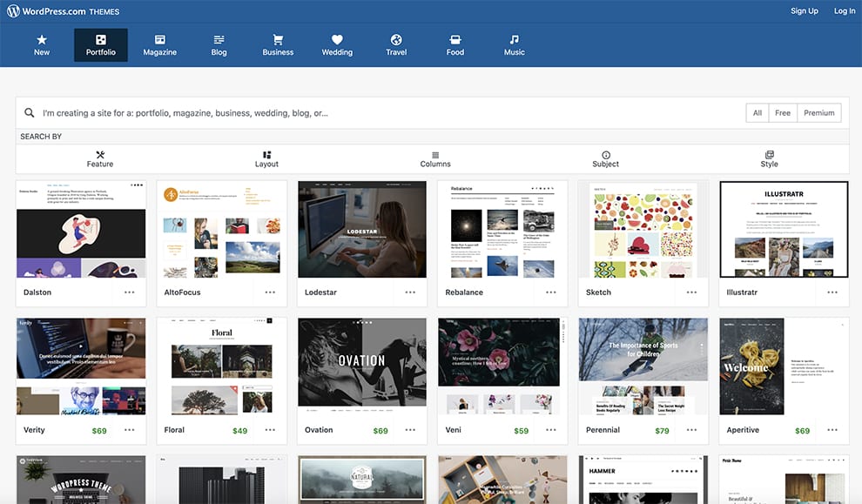Open the Floral theme thumbnail
Image resolution: width=862 pixels, height=504 pixels.
point(221,366)
